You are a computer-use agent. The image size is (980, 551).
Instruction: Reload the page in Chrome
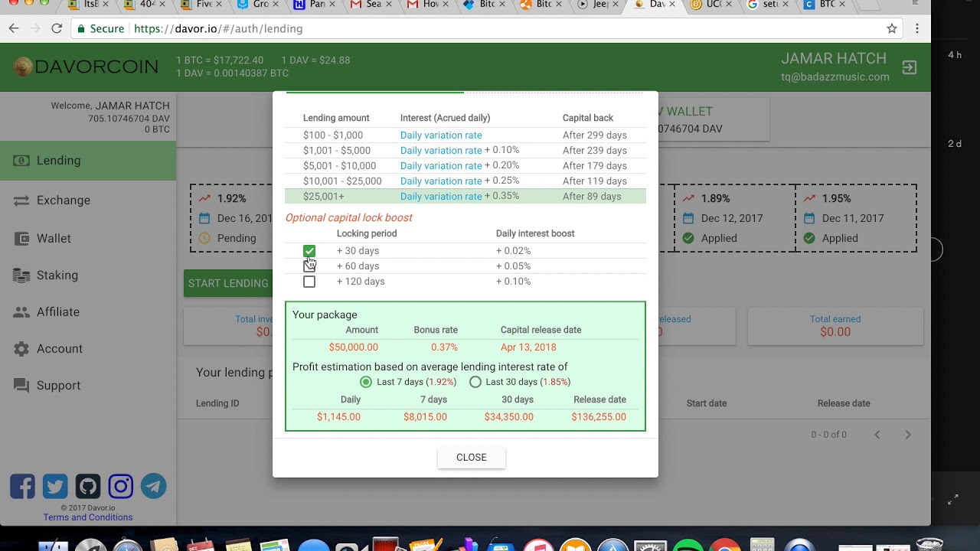pos(57,28)
